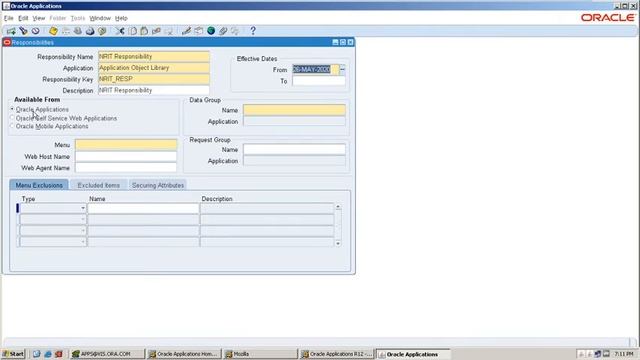This screenshot has width=640, height=360.
Task: Select Oracle Self Service Web Applications option
Action: coord(12,118)
